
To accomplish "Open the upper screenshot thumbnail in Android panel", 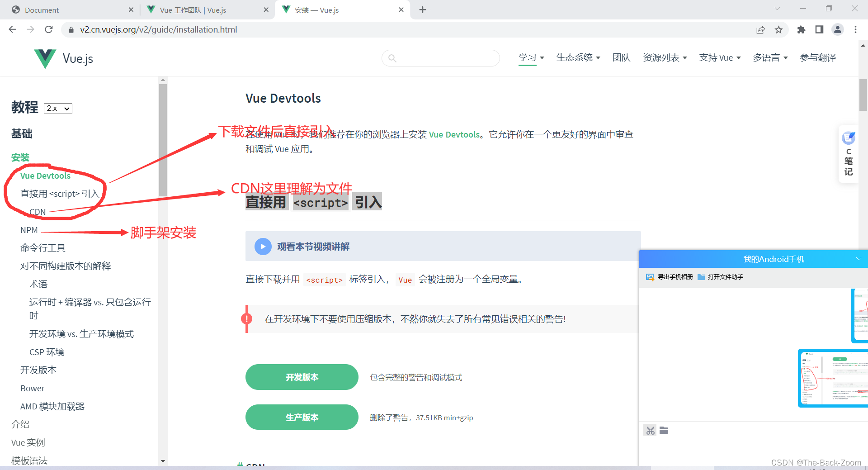I will (860, 315).
